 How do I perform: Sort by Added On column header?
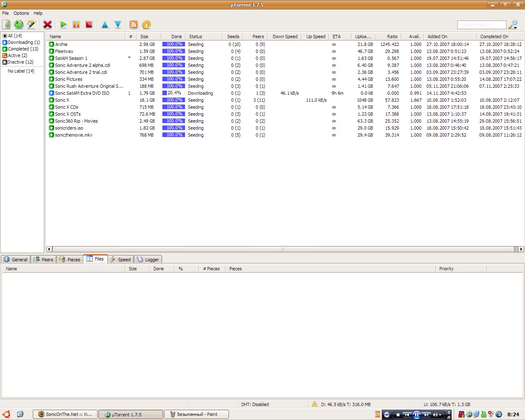click(x=450, y=37)
